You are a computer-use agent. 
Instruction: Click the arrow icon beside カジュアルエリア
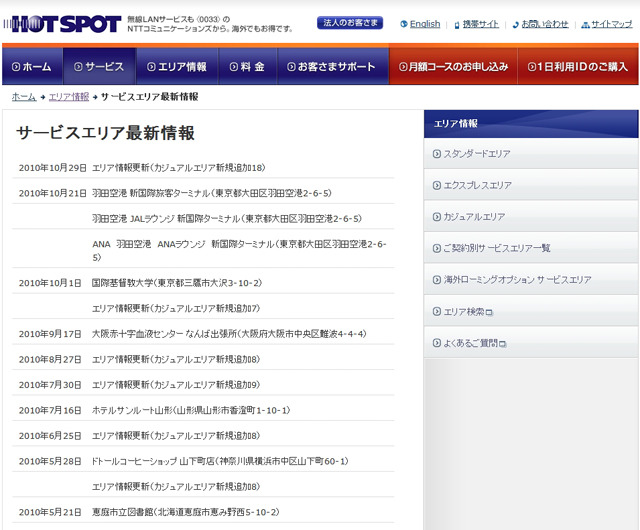pyautogui.click(x=437, y=217)
